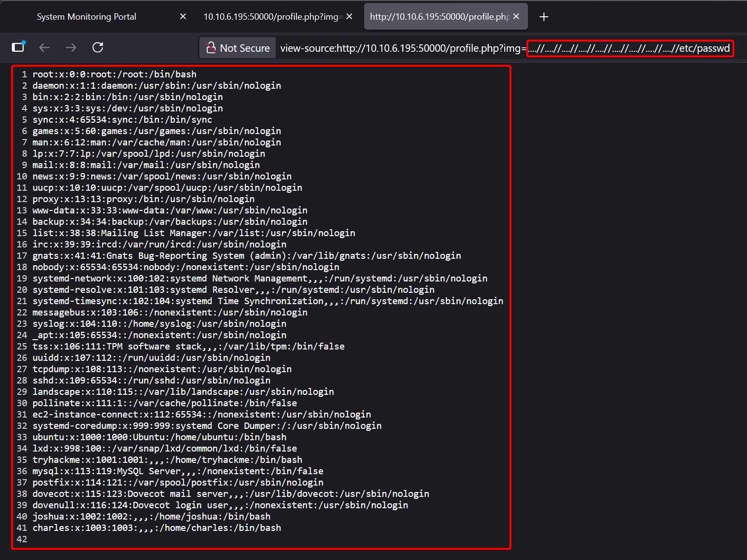The width and height of the screenshot is (747, 560).
Task: Open the Not Secure site information badge
Action: [238, 48]
